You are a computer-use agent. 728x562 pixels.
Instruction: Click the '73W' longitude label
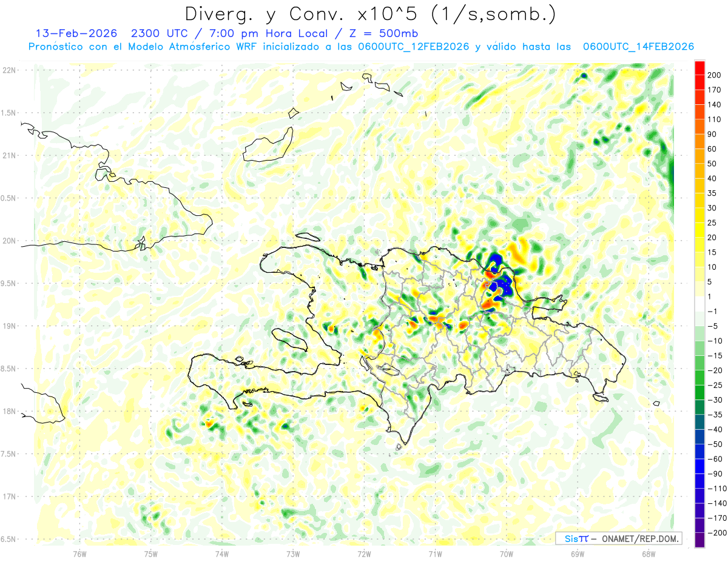click(293, 554)
